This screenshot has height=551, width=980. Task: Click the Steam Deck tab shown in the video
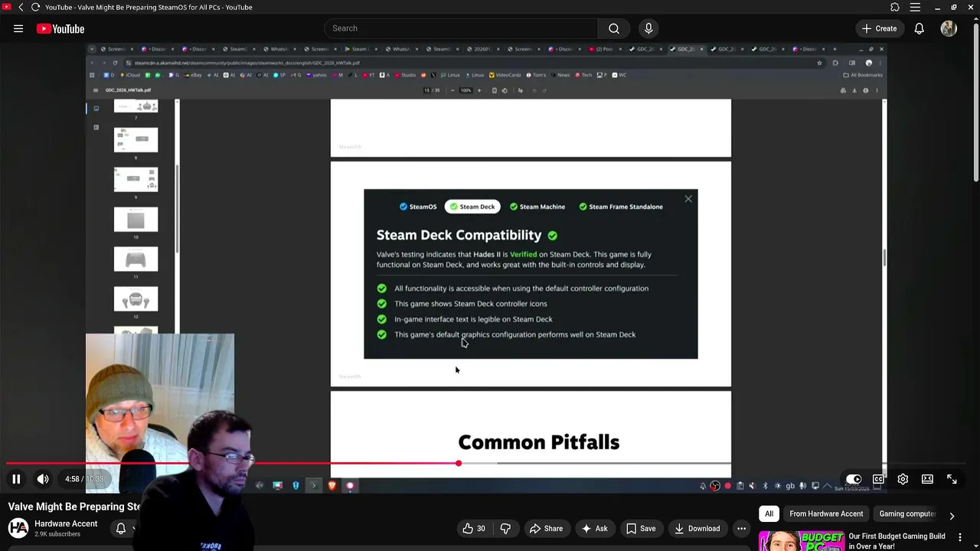(472, 207)
